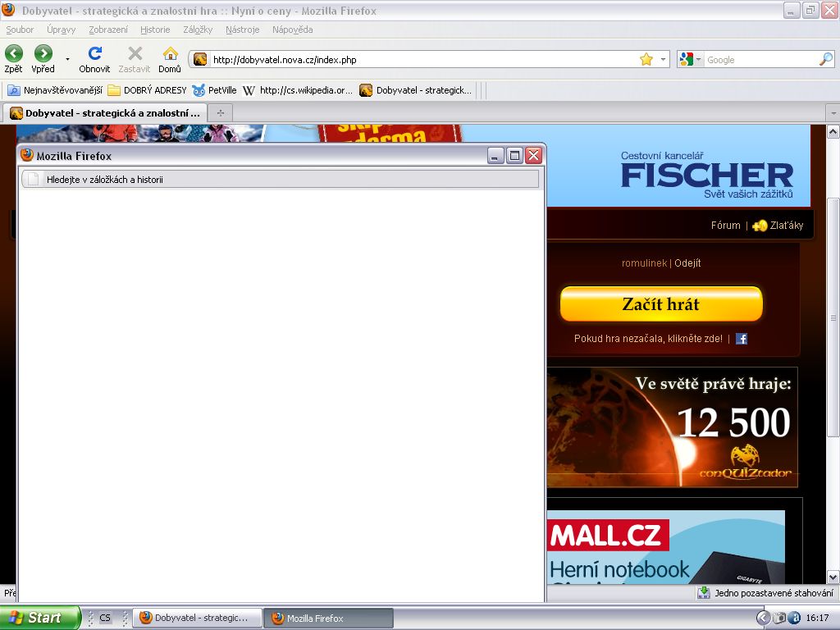Click the Zastavit stop icon
This screenshot has height=630, width=840.
click(135, 53)
